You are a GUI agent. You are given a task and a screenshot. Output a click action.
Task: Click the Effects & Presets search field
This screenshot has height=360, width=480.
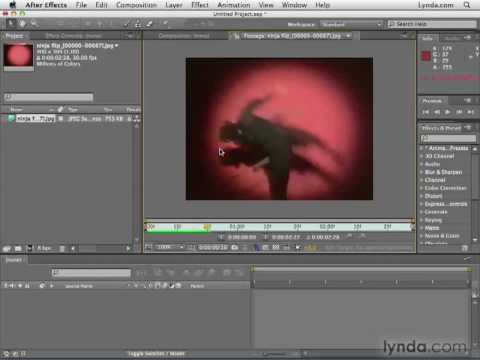tap(448, 138)
